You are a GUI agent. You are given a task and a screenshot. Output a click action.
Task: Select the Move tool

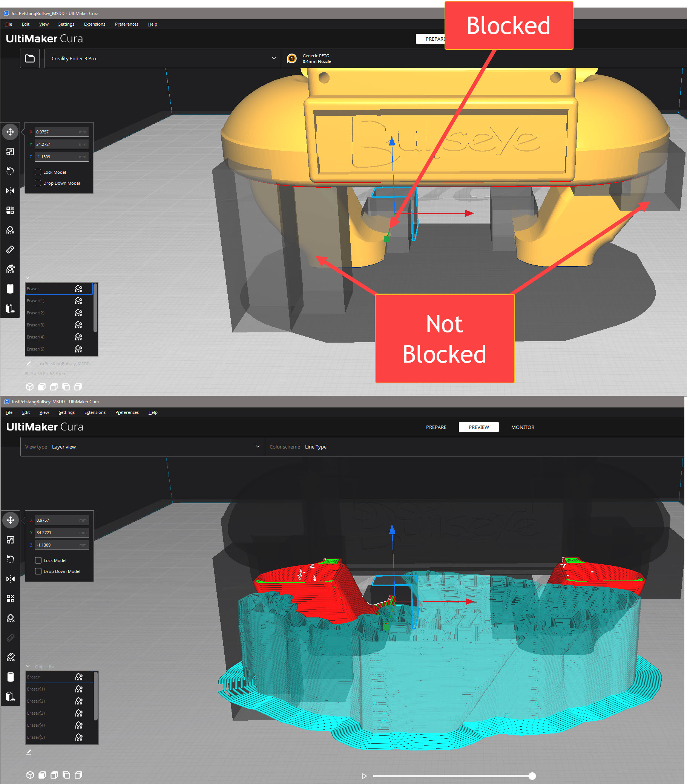coord(10,132)
